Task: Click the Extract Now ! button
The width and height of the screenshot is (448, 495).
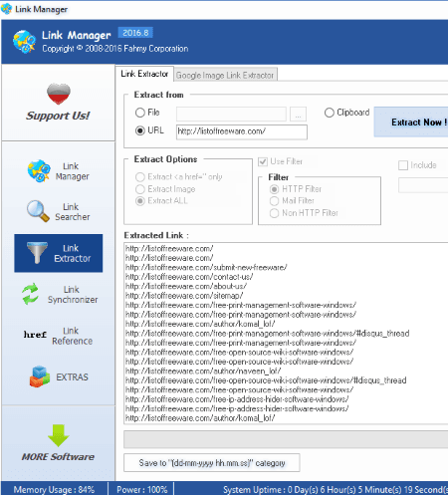Action: pos(411,123)
